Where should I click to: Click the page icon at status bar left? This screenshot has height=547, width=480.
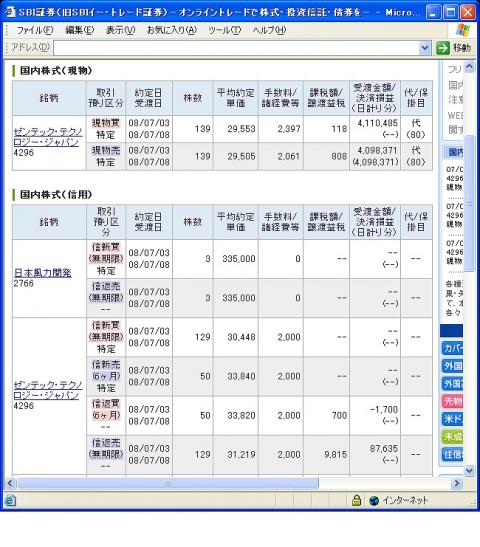point(10,501)
